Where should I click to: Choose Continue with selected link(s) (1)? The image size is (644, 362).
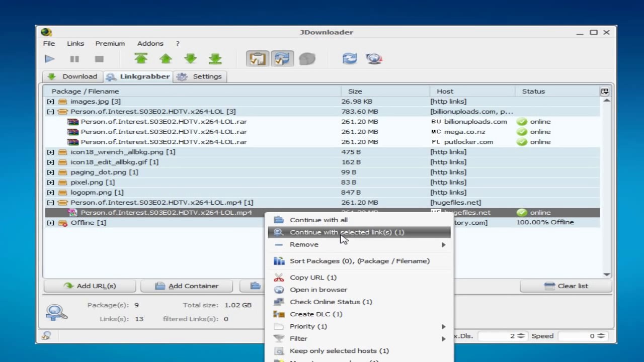coord(359,232)
